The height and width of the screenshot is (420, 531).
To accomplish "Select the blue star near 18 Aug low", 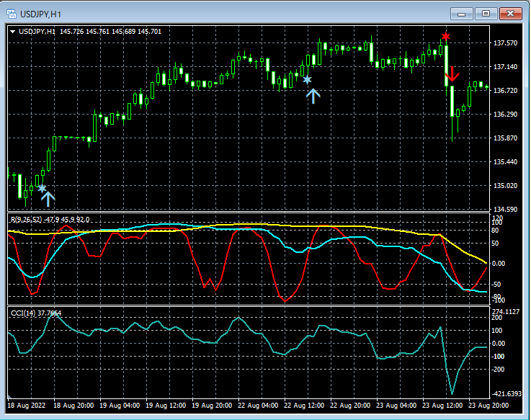I will [x=42, y=188].
